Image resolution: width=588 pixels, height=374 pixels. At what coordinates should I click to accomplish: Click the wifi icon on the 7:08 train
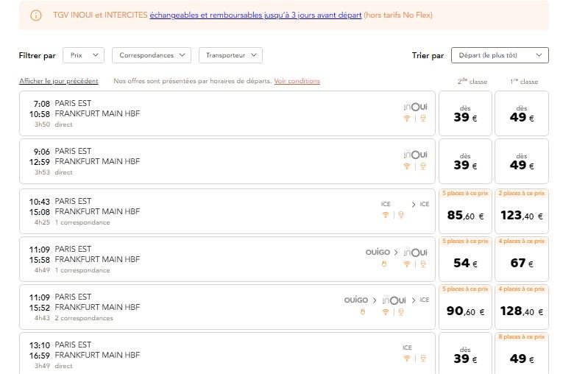tap(406, 119)
